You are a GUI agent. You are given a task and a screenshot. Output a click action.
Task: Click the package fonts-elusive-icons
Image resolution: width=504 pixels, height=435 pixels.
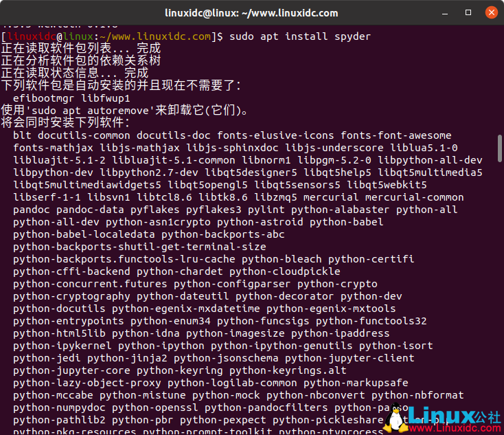[275, 135]
